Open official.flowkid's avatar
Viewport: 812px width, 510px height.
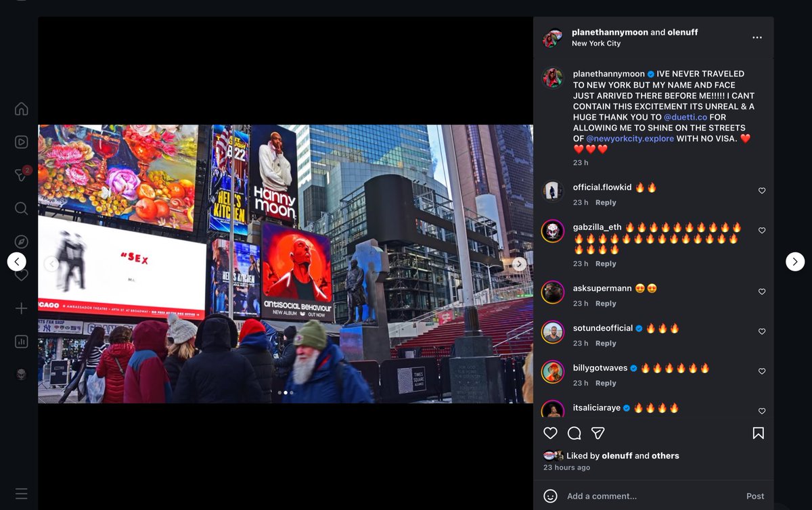pos(553,191)
